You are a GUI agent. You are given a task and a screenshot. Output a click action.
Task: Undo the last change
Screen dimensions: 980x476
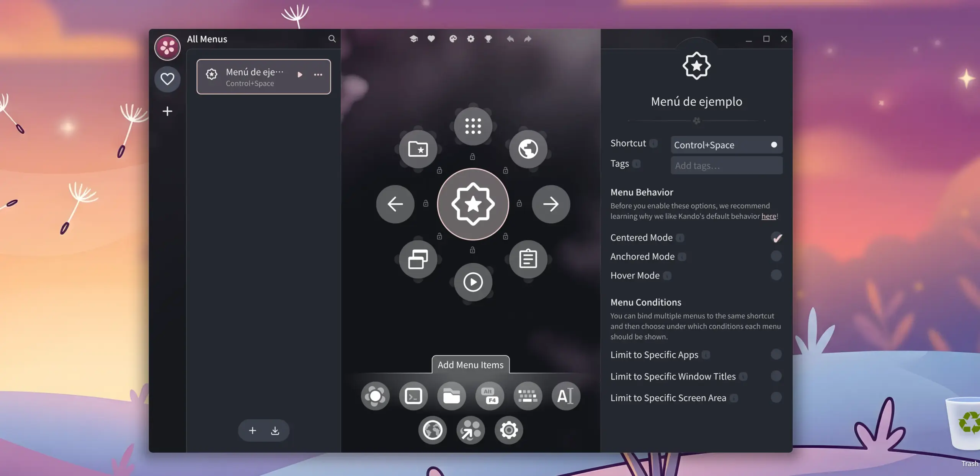[x=510, y=39]
